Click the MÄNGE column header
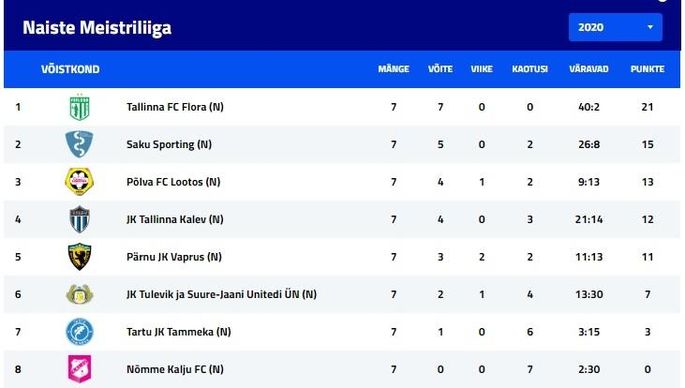Image resolution: width=685 pixels, height=388 pixels. [393, 69]
